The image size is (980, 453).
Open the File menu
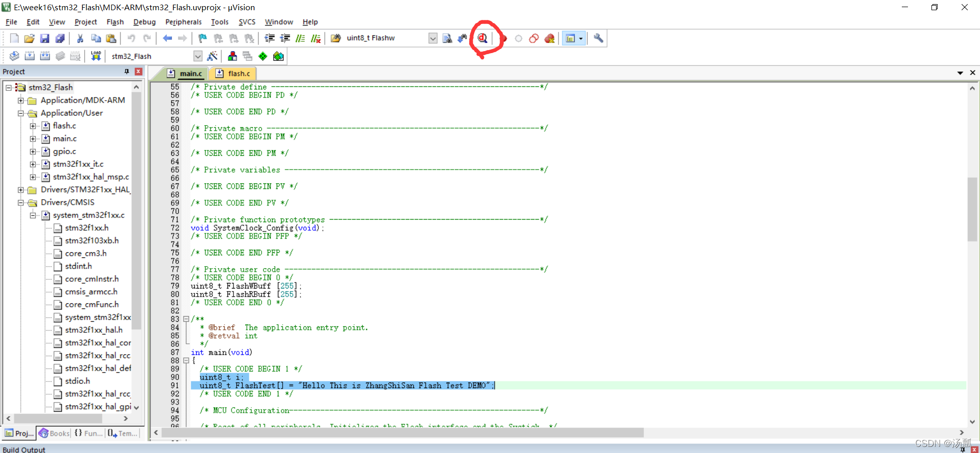(x=11, y=22)
